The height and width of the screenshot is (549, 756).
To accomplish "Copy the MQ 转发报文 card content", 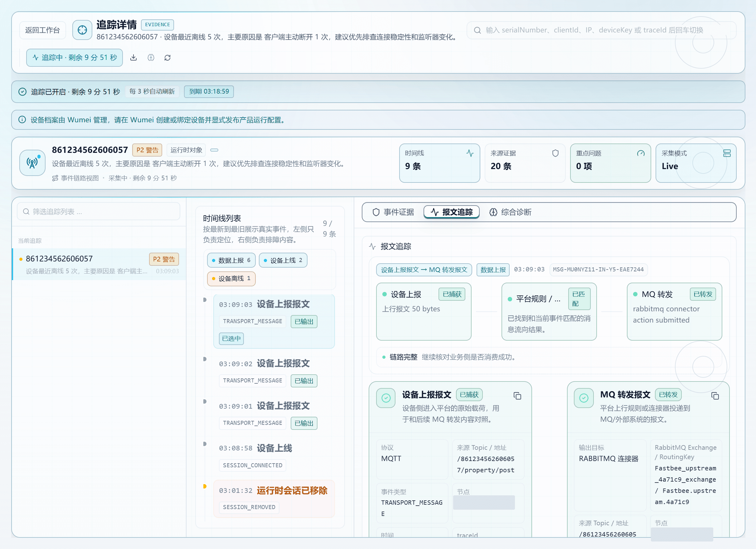I will 715,396.
